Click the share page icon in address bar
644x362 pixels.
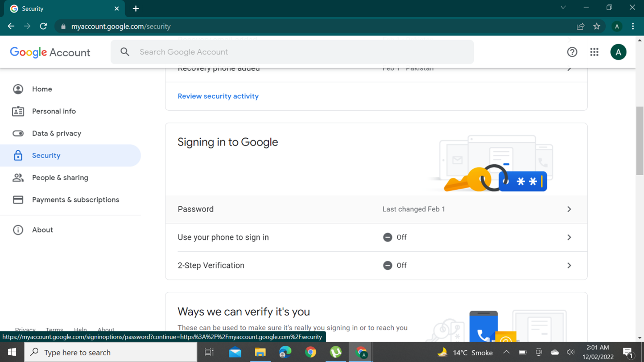(x=581, y=27)
